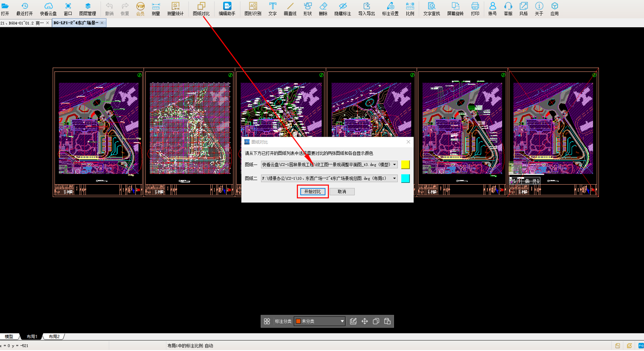Click the 取消 cancel button

point(342,191)
